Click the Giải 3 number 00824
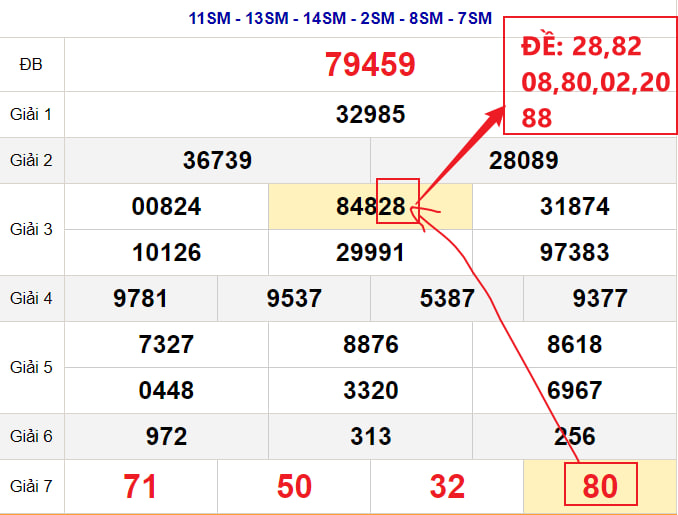 (x=166, y=206)
